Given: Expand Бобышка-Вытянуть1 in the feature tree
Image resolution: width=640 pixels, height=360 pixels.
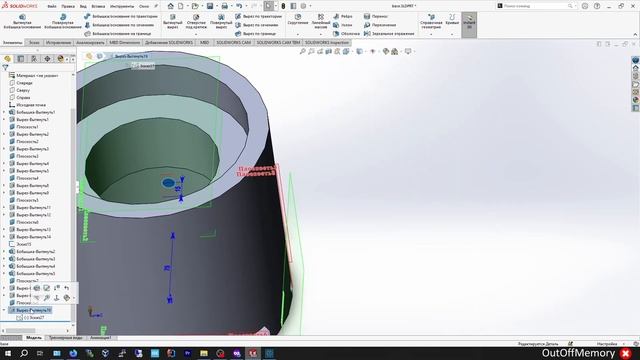Looking at the screenshot, I should point(4,112).
